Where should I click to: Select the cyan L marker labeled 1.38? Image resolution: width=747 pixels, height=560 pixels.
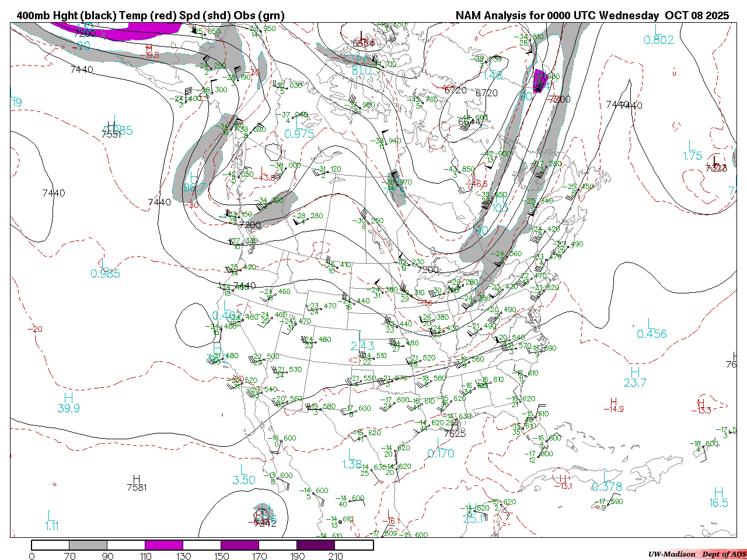click(351, 454)
